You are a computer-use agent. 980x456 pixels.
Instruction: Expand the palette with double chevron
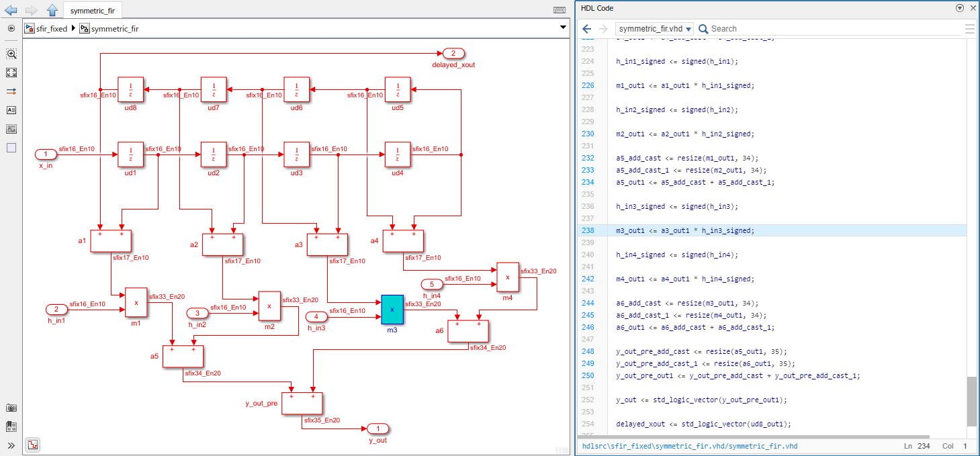point(11,445)
